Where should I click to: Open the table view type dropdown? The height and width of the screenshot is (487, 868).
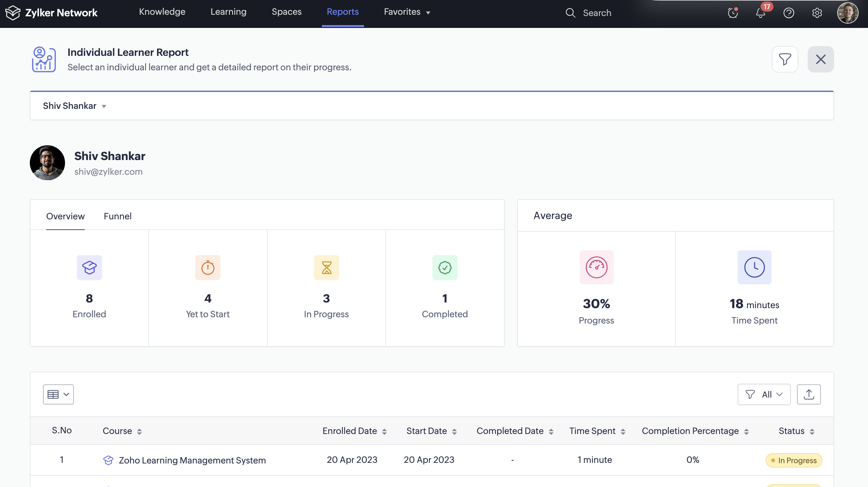(58, 394)
